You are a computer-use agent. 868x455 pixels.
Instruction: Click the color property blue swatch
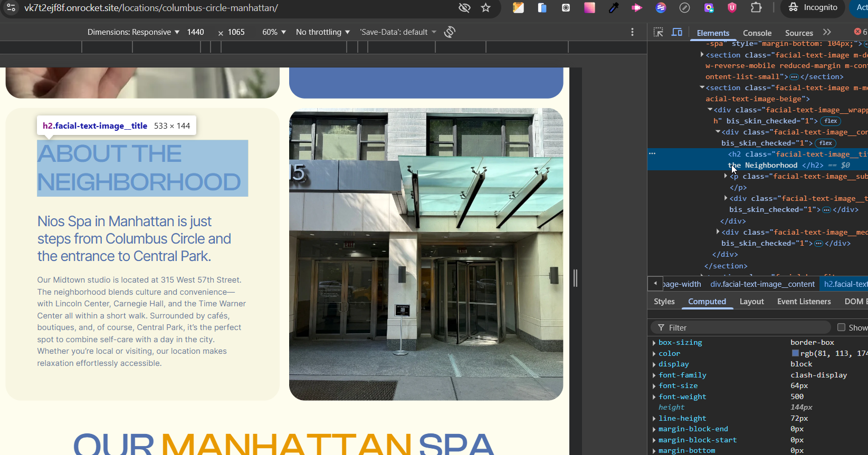795,353
